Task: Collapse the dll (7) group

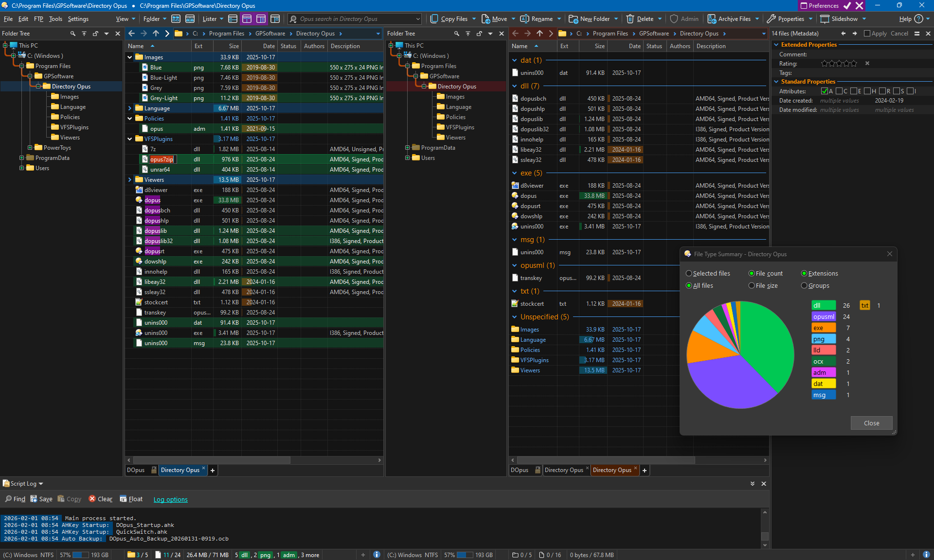Action: [515, 86]
